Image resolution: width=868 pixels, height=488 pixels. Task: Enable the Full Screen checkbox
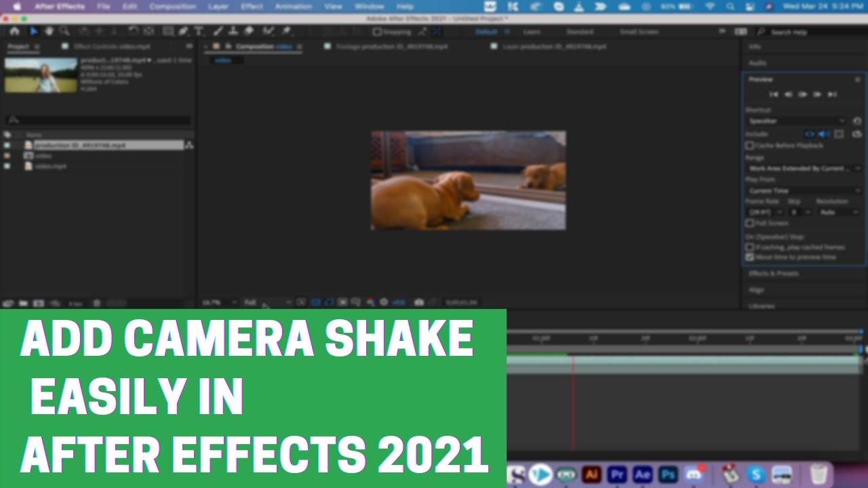(x=749, y=223)
